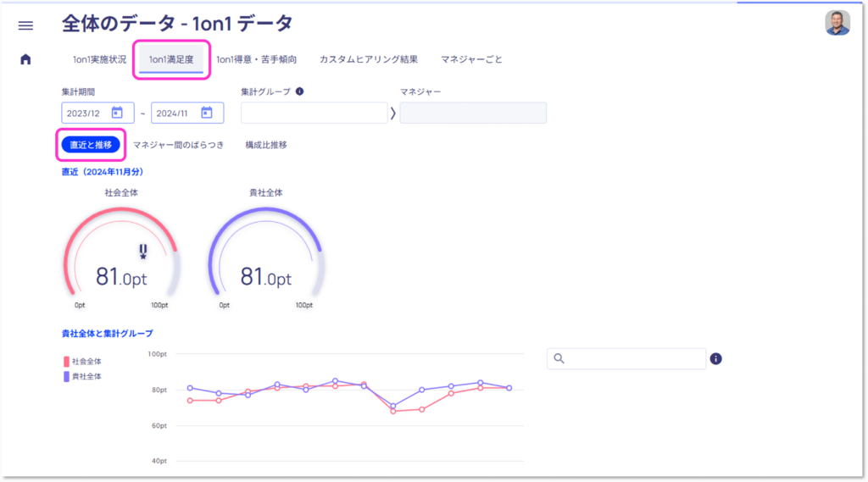Click the start period field 2023/12
Viewport: 868px width, 482px height.
coord(97,113)
